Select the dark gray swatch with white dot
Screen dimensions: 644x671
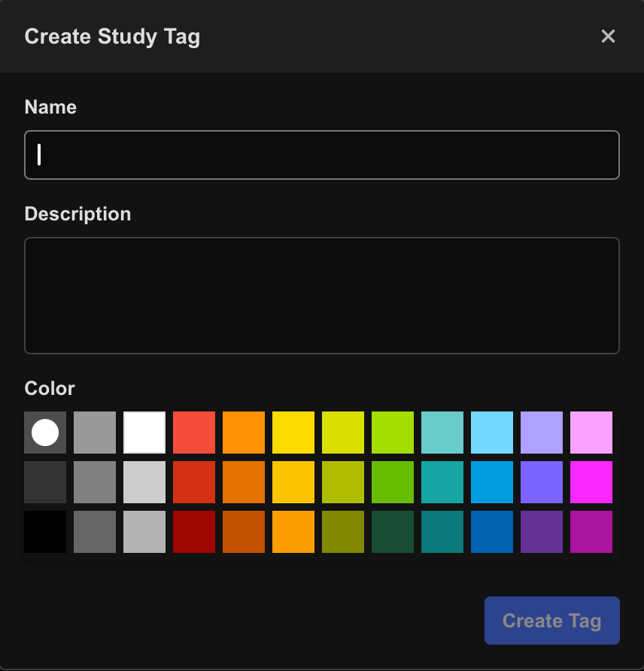[45, 433]
